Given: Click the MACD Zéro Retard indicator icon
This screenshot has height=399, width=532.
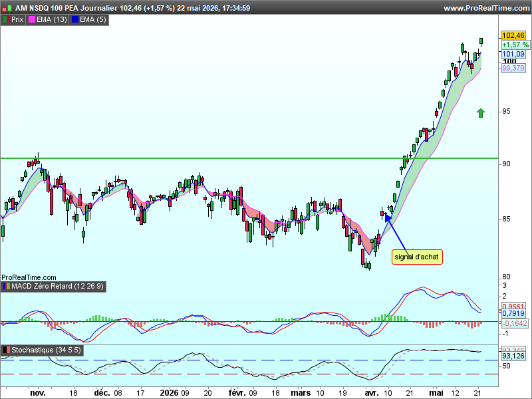Looking at the screenshot, I should point(6,287).
